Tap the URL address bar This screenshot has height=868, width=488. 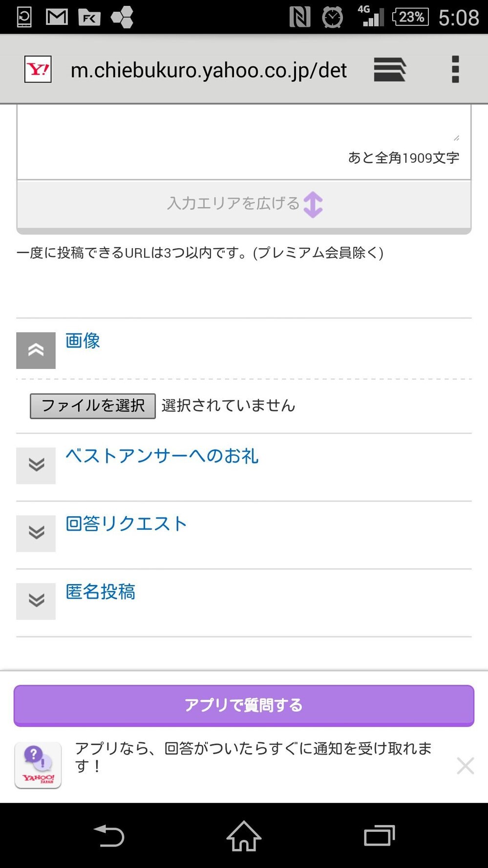coord(209,70)
